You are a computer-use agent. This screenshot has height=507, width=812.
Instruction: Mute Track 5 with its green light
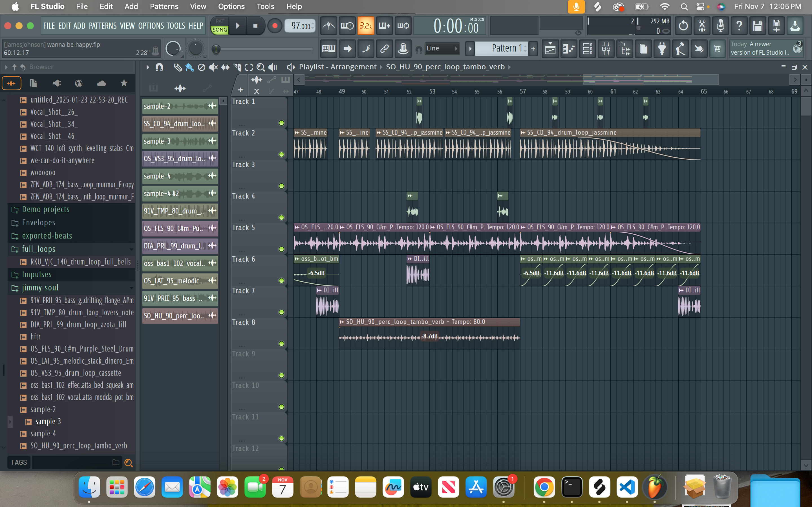pyautogui.click(x=281, y=249)
